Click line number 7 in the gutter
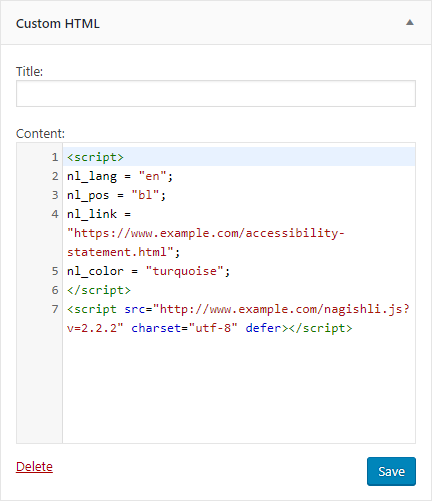Screen dimensions: 432x501 pos(55,309)
